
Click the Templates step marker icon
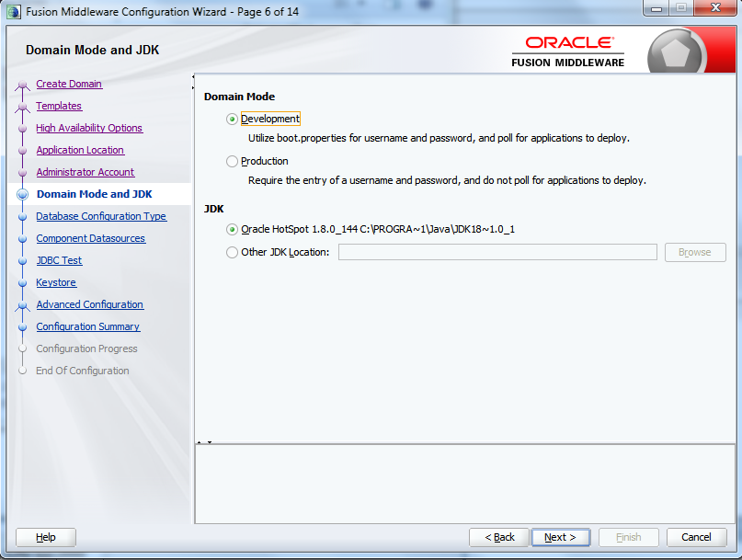(x=22, y=108)
